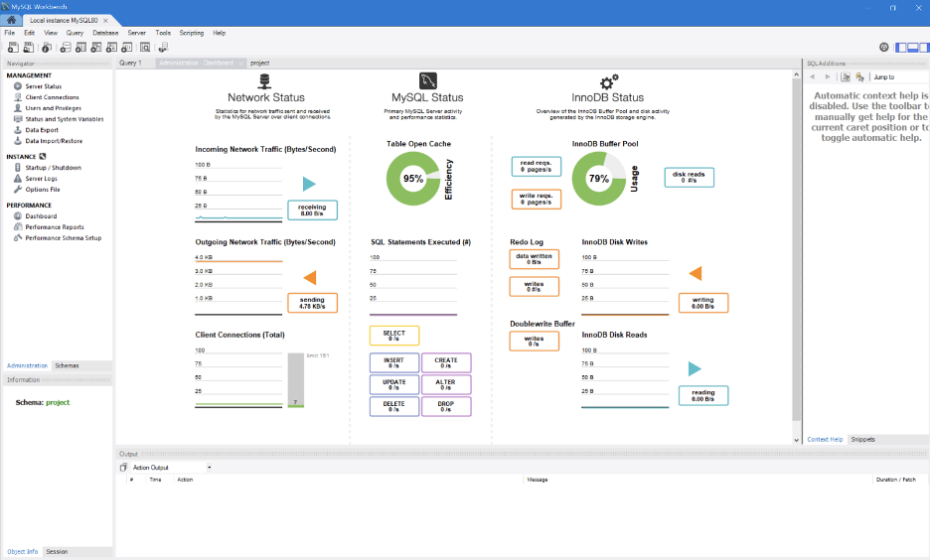Click create new table toolbar icon
This screenshot has width=930, height=560.
(x=80, y=48)
